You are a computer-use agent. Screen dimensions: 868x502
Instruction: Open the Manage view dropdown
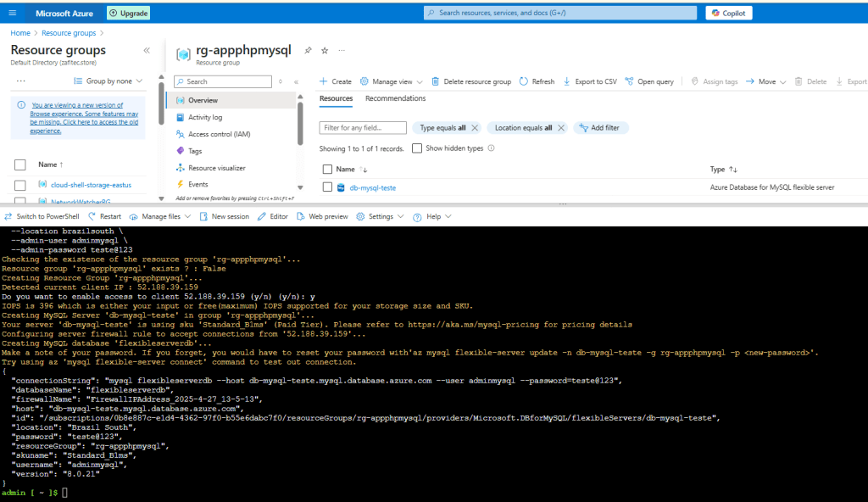tap(391, 81)
